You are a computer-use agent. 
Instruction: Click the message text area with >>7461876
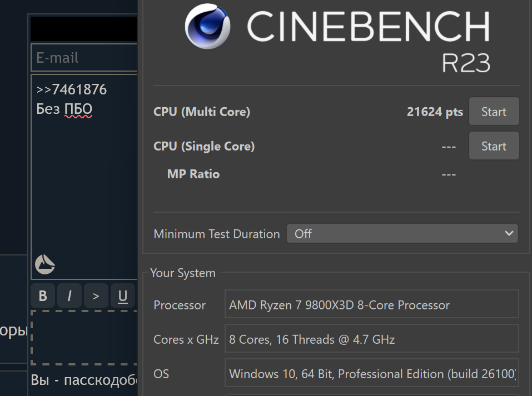tap(84, 177)
